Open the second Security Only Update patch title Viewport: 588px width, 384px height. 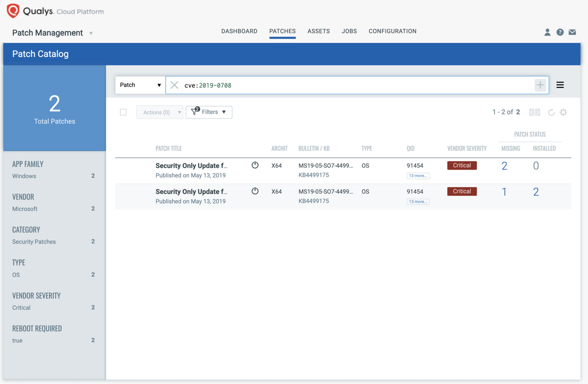tap(191, 191)
